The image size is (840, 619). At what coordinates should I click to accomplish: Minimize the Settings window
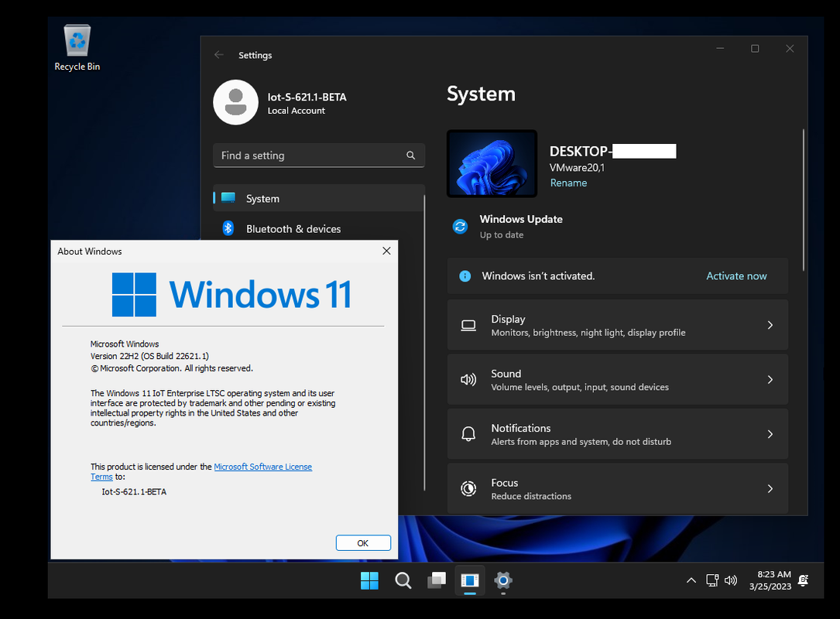[x=720, y=48]
